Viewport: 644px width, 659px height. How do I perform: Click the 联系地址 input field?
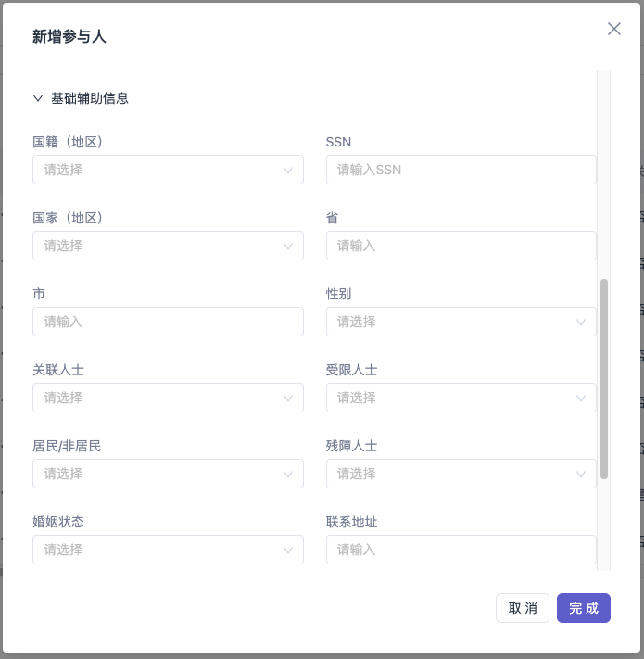pyautogui.click(x=461, y=550)
